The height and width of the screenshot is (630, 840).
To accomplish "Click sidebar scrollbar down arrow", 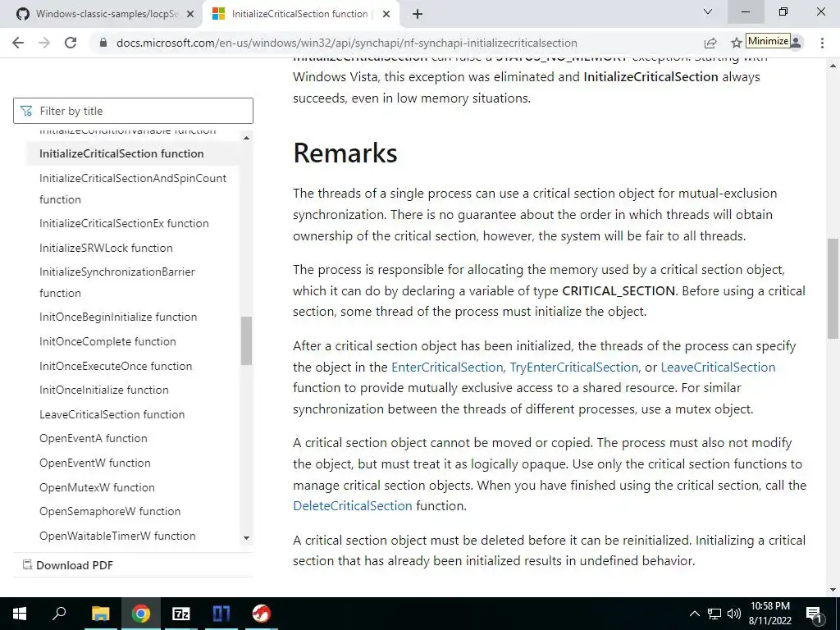I will pyautogui.click(x=246, y=538).
